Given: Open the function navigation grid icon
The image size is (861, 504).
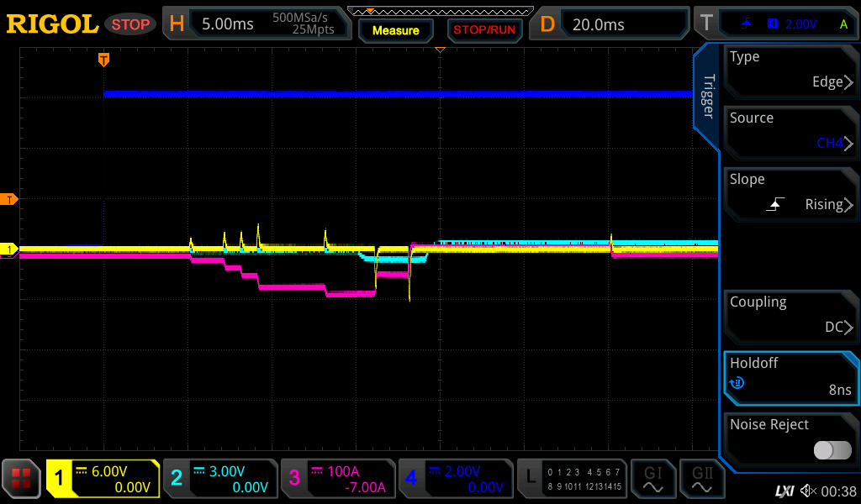Looking at the screenshot, I should [x=21, y=479].
